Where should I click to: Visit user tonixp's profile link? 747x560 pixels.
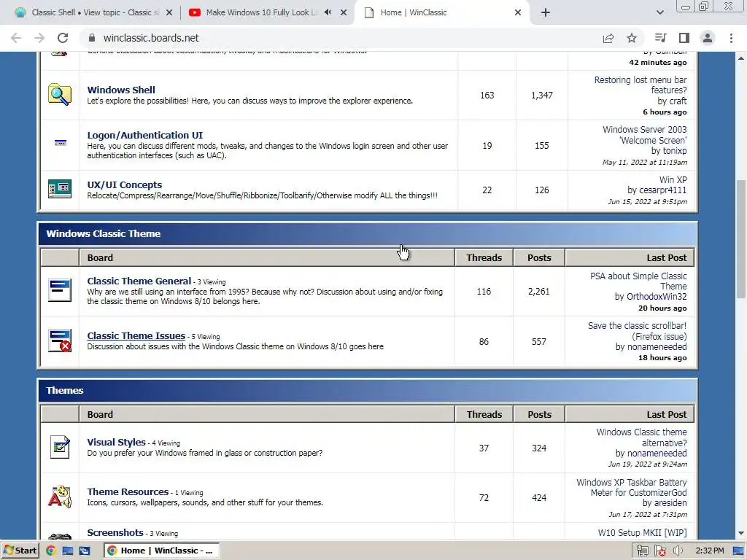point(675,150)
